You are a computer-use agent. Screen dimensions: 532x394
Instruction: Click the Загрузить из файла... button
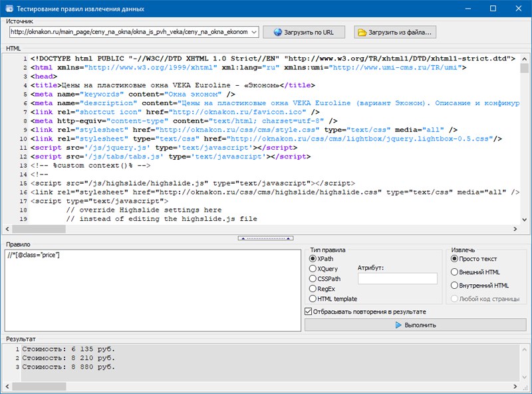pos(395,32)
